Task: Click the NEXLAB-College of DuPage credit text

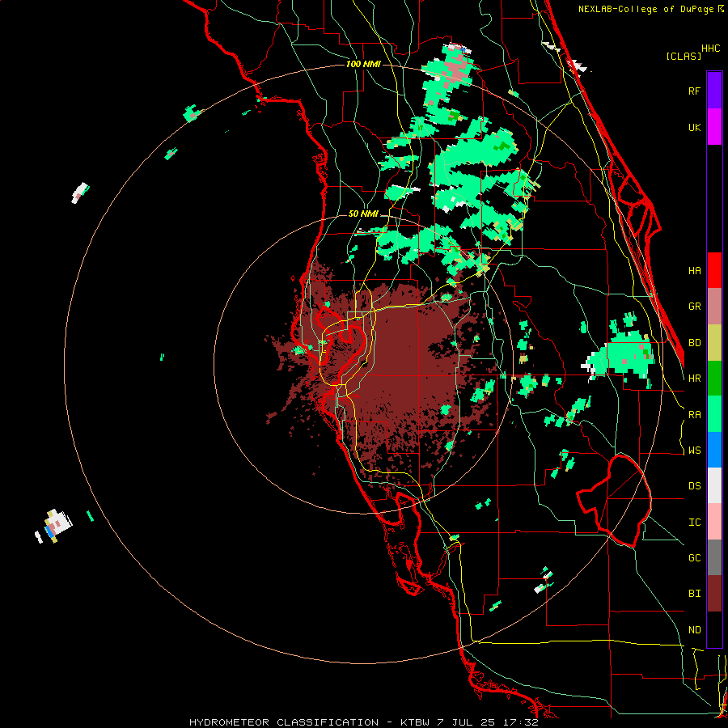Action: (x=645, y=9)
